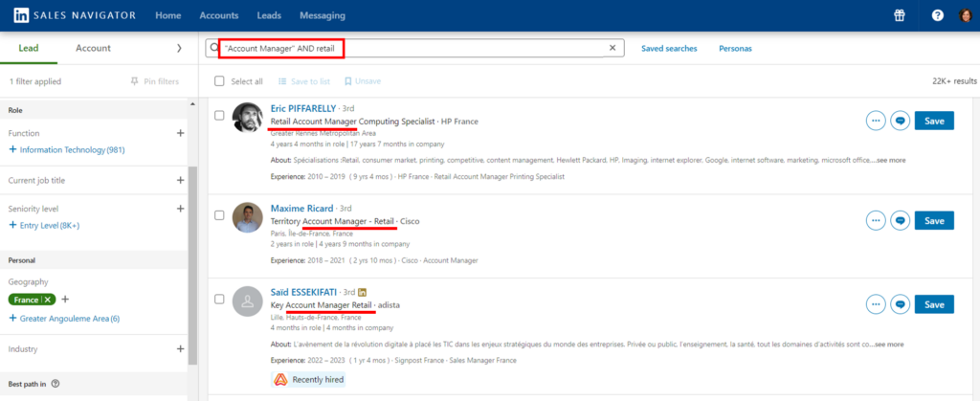
Task: Clear the search with the X icon
Action: 612,48
